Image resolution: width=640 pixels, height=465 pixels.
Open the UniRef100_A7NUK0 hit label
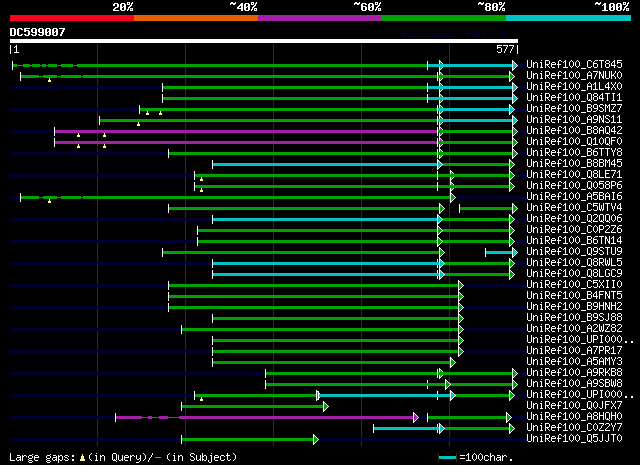pos(574,76)
